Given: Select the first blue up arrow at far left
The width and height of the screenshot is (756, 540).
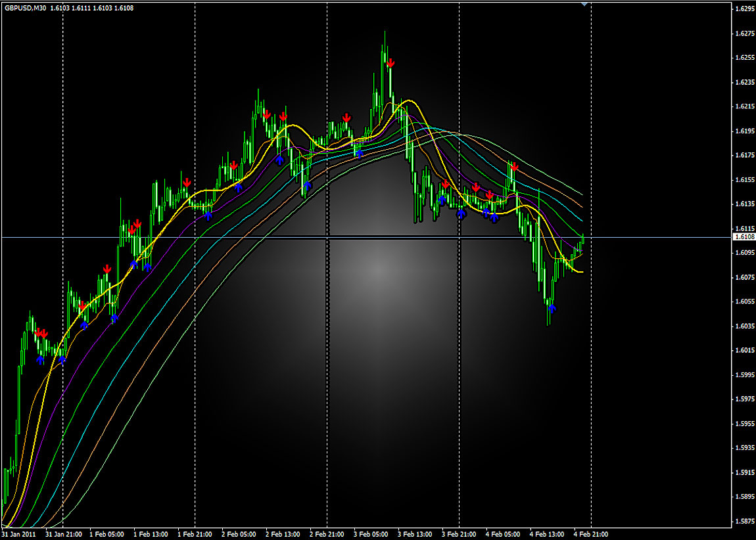Looking at the screenshot, I should (41, 359).
